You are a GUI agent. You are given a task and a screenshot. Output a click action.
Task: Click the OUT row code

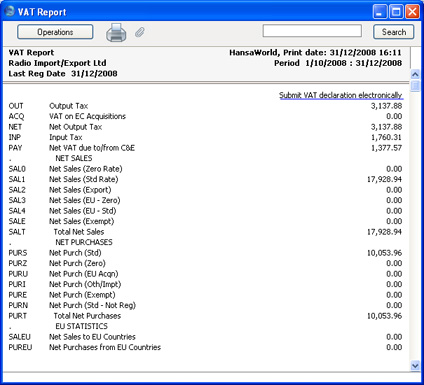click(16, 106)
